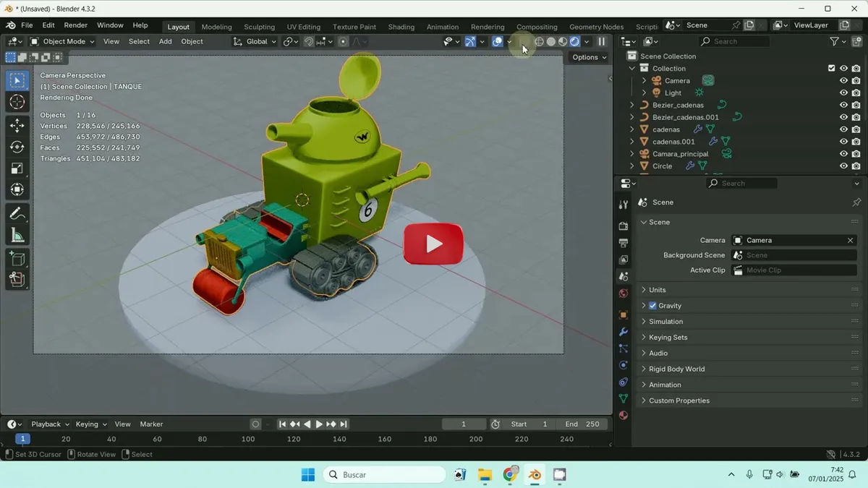Toggle the viewport gizmos button

pos(470,42)
